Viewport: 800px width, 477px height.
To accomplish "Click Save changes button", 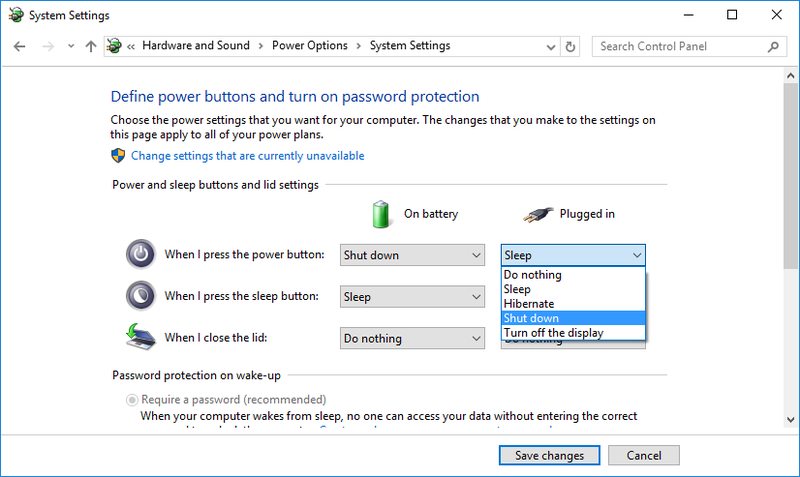I will click(549, 455).
